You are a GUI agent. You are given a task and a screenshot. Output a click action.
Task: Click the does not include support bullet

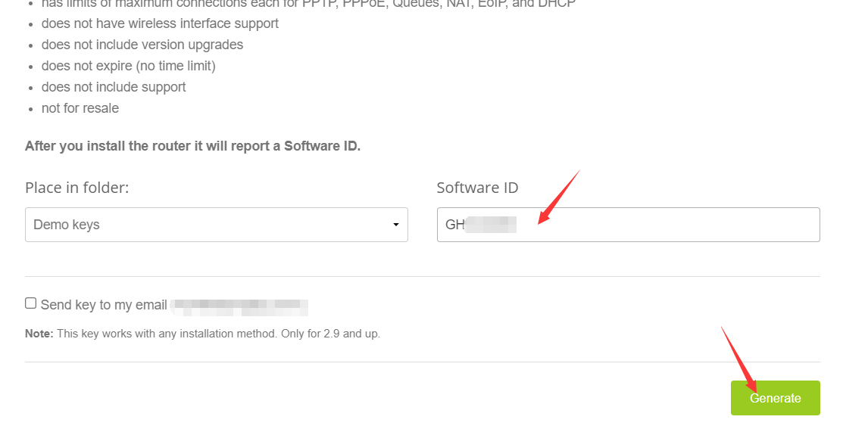coord(114,87)
